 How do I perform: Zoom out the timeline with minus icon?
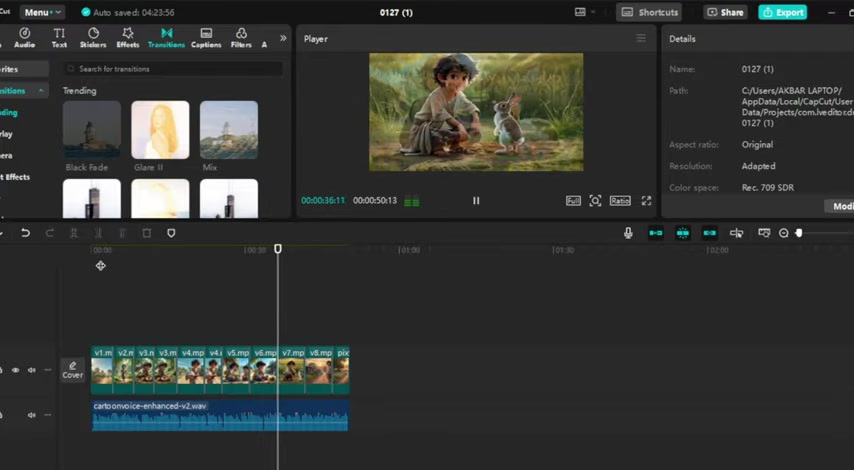[783, 233]
